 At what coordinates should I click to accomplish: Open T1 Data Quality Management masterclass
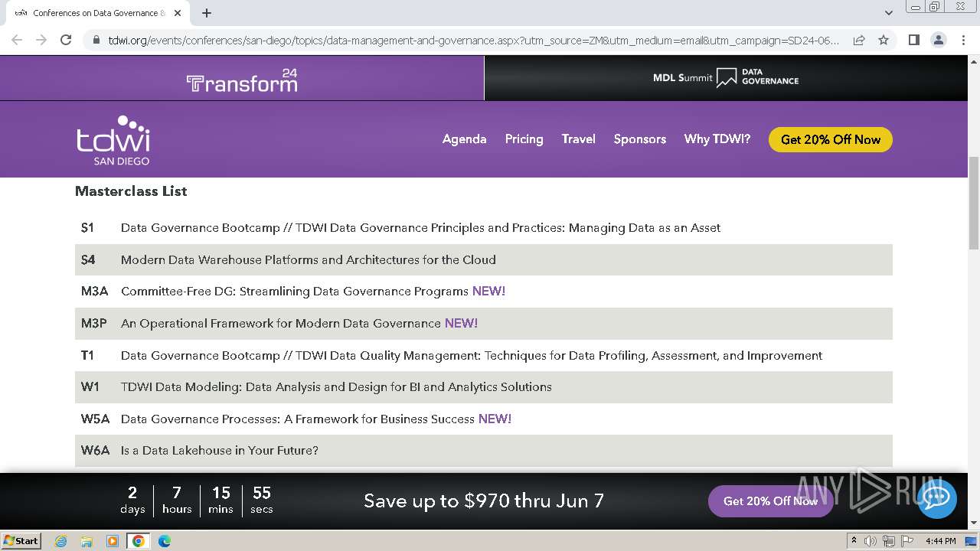pyautogui.click(x=472, y=356)
